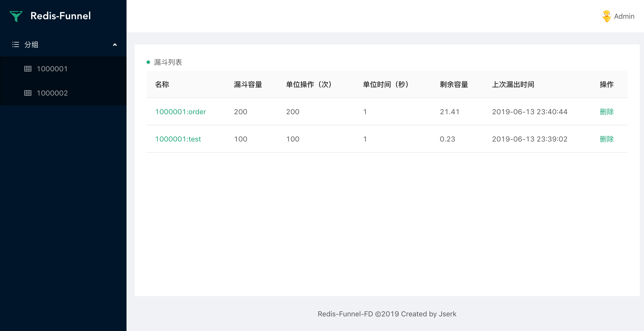The width and height of the screenshot is (644, 331).
Task: Click table icon next to 1000002
Action: pyautogui.click(x=28, y=93)
